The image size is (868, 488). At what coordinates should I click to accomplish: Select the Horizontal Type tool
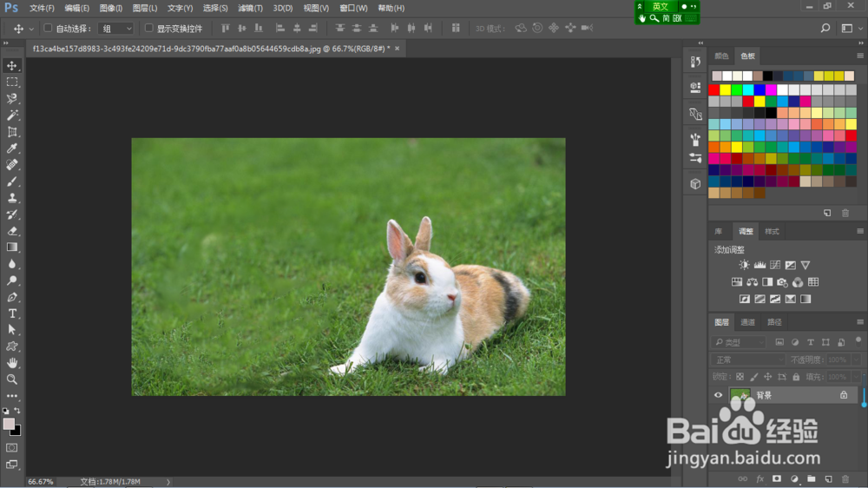12,313
